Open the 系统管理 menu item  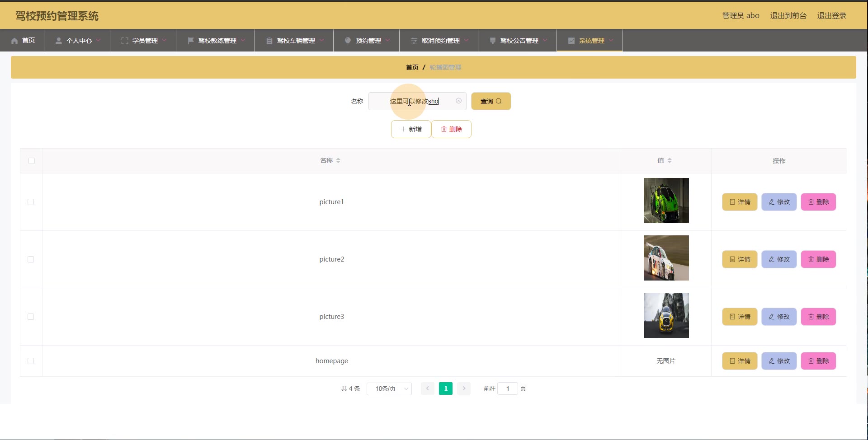(590, 40)
